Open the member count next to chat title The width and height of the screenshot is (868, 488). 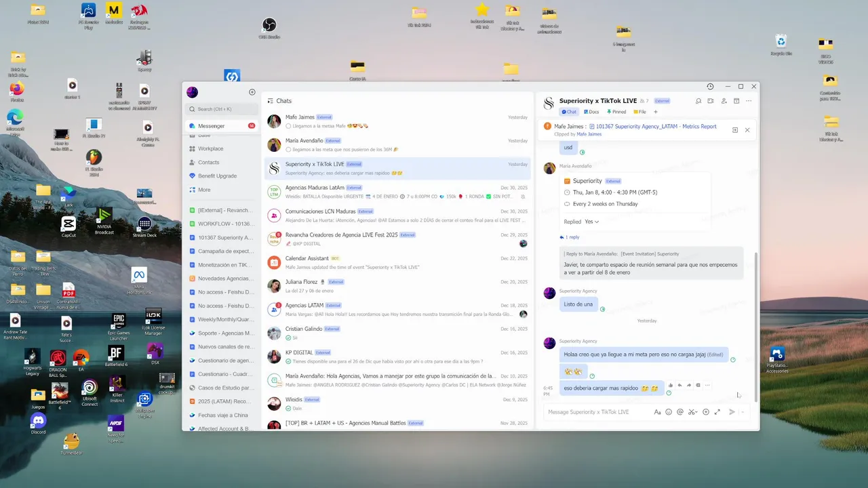[x=644, y=101]
